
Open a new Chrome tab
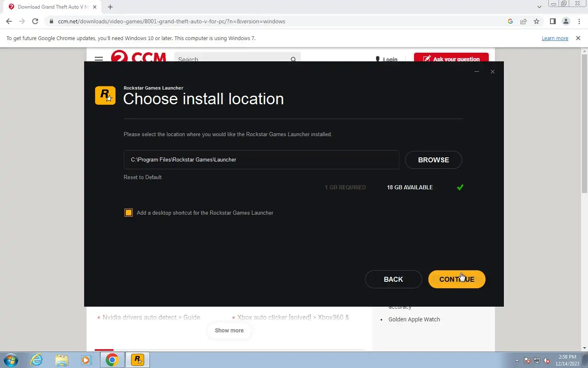tap(110, 7)
